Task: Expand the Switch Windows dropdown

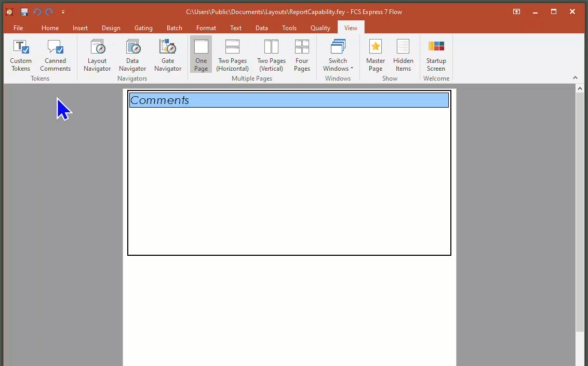Action: pos(338,55)
